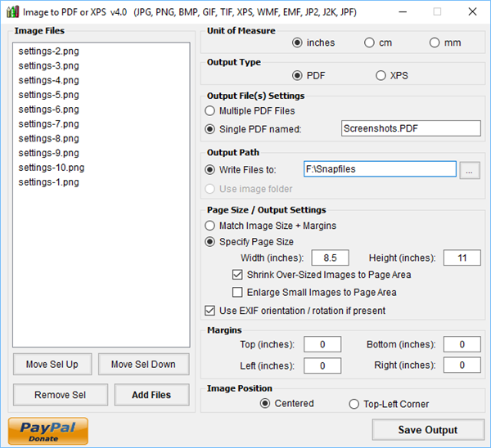The image size is (491, 448).
Task: Click the app icon in title bar
Action: [12, 12]
